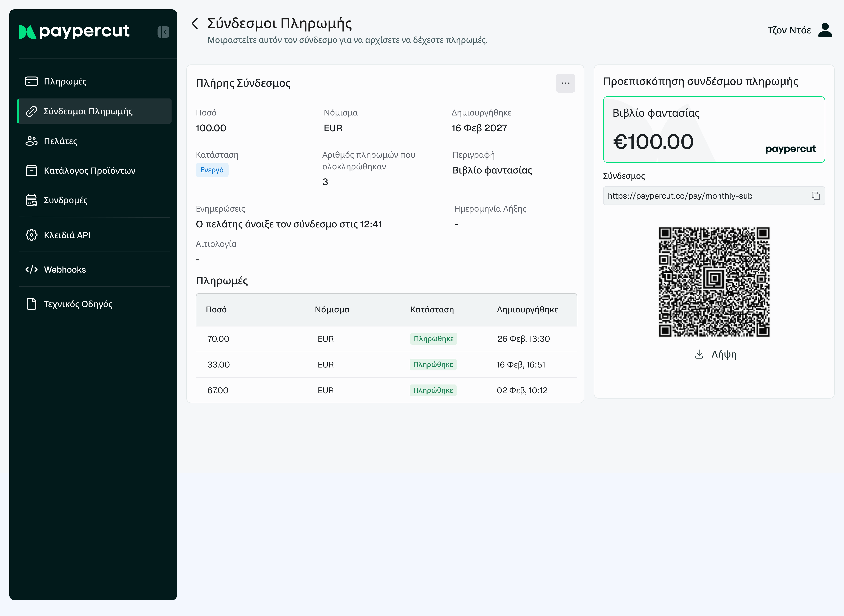
Task: Click the Νόμισμα payments table header
Action: 332,309
